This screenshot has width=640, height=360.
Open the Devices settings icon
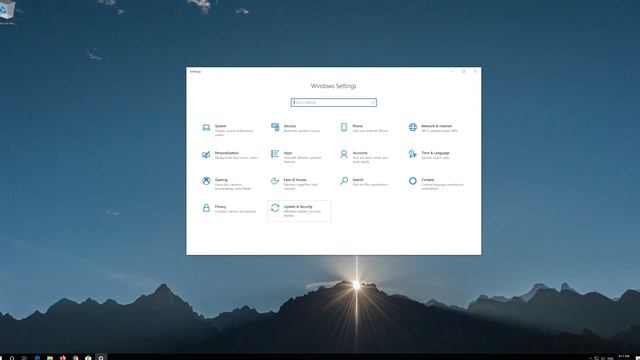coord(275,127)
